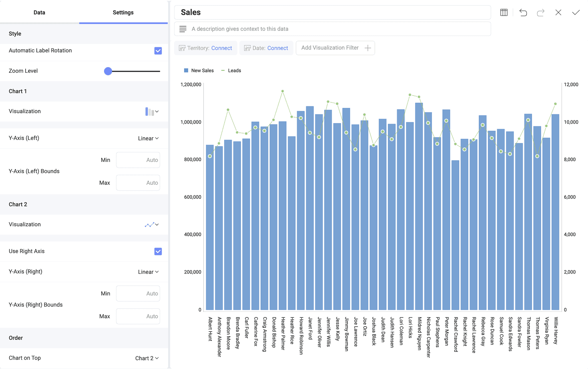
Task: Connect the Territory filter
Action: click(222, 48)
